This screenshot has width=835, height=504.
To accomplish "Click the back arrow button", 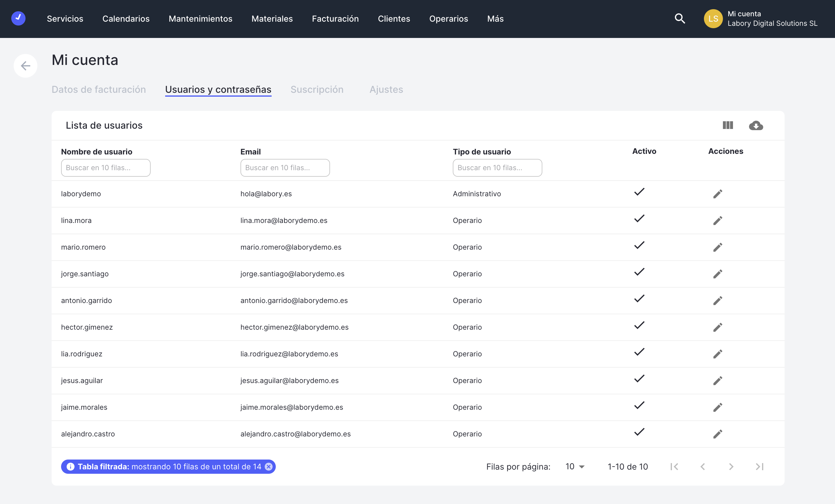I will [x=26, y=66].
